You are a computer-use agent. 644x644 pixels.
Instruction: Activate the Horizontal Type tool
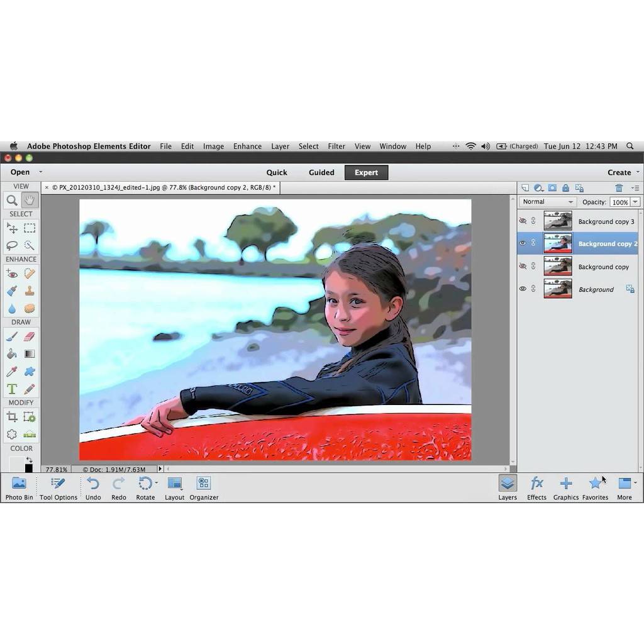click(12, 389)
